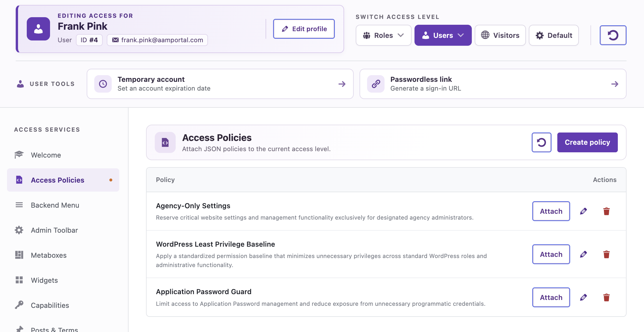Click the Create policy button
The height and width of the screenshot is (332, 644).
point(587,142)
